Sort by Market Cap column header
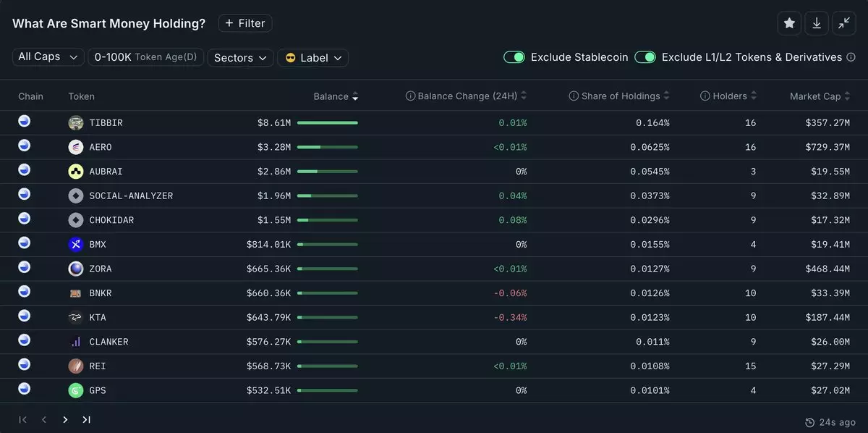The image size is (868, 433). (814, 96)
